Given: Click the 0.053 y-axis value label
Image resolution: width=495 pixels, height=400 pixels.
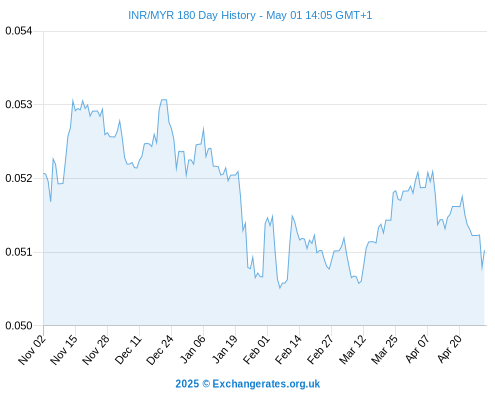Looking at the screenshot, I should (x=19, y=104).
